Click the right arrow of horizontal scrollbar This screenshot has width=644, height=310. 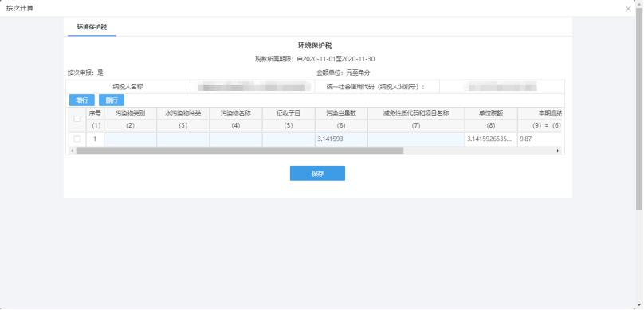558,151
